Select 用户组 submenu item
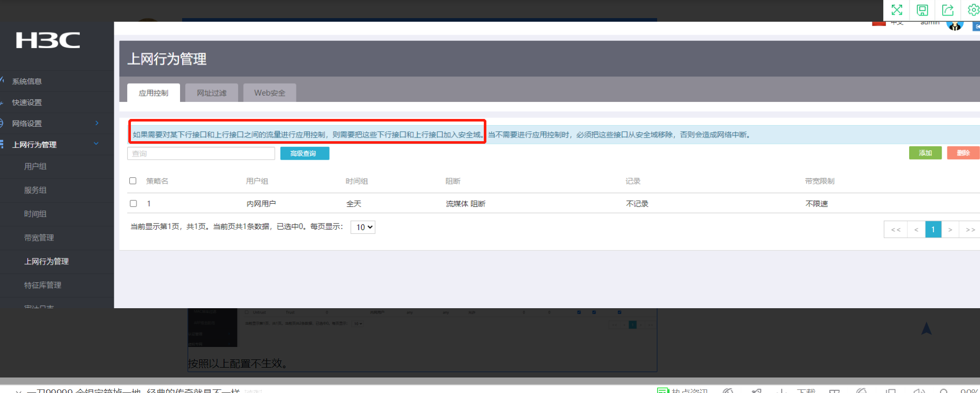This screenshot has width=980, height=393. 35,167
